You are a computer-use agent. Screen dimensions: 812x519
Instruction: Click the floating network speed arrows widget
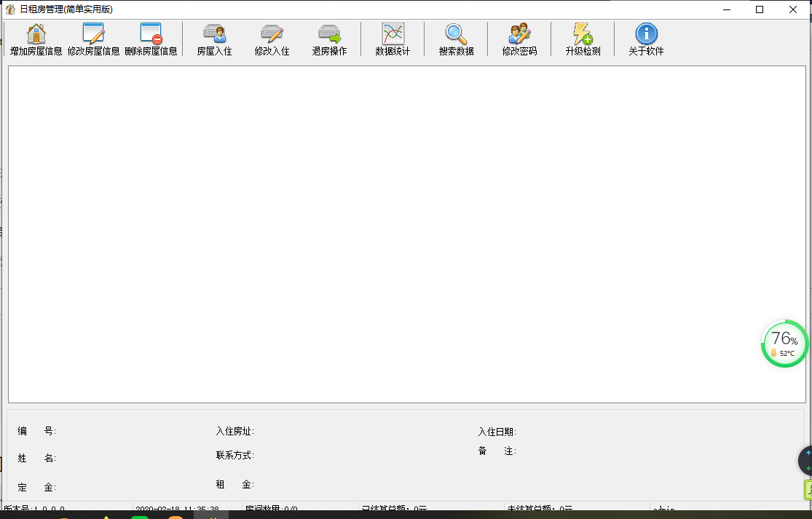(x=807, y=460)
